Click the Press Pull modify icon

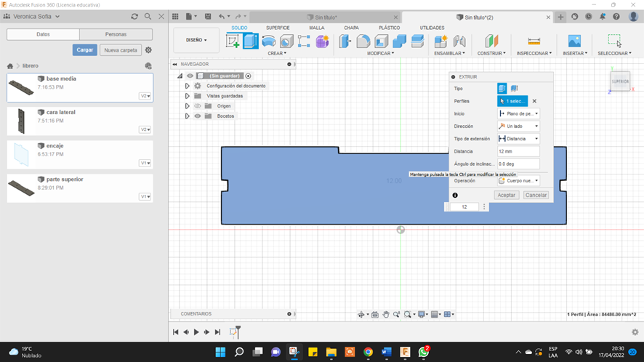346,41
